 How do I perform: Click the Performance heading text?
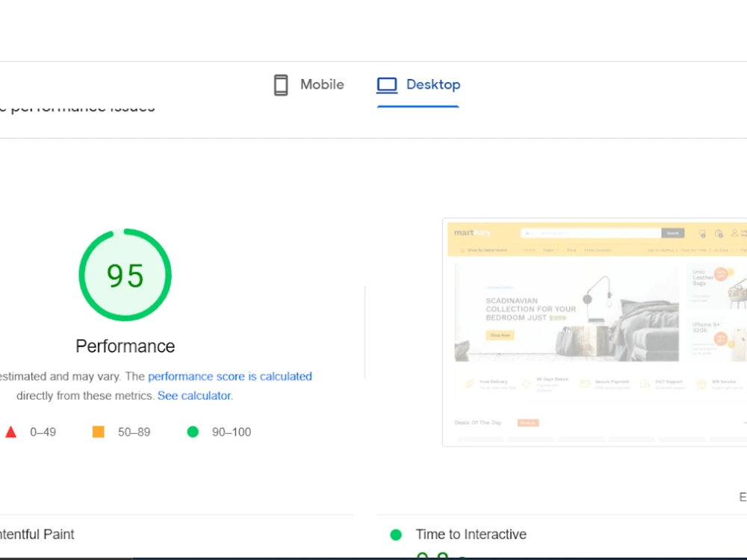pyautogui.click(x=125, y=346)
